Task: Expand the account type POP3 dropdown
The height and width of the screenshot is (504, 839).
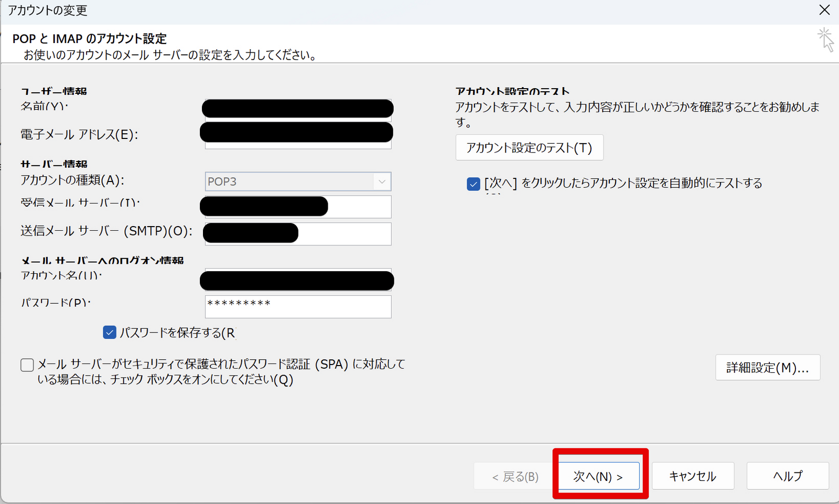Action: [x=382, y=181]
